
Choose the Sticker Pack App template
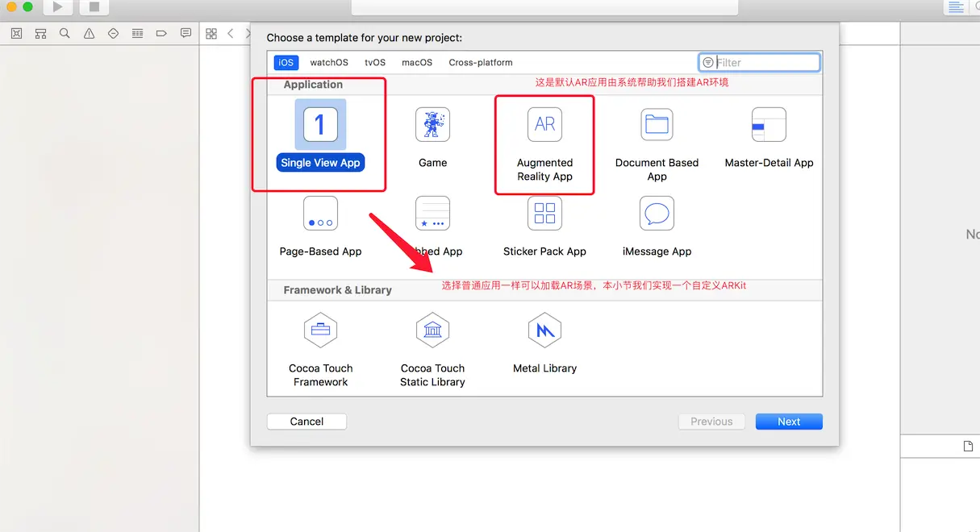[x=544, y=227]
